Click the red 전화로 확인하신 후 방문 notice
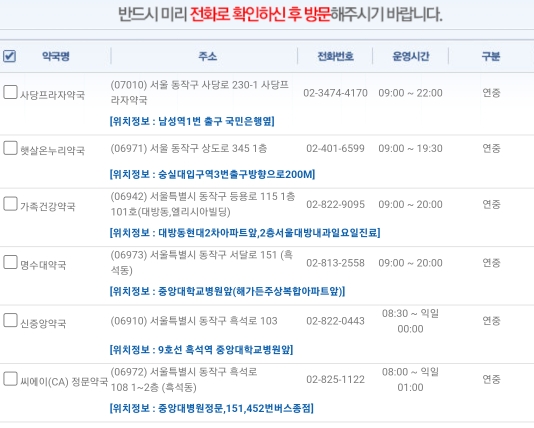The width and height of the screenshot is (534, 428). coord(260,14)
